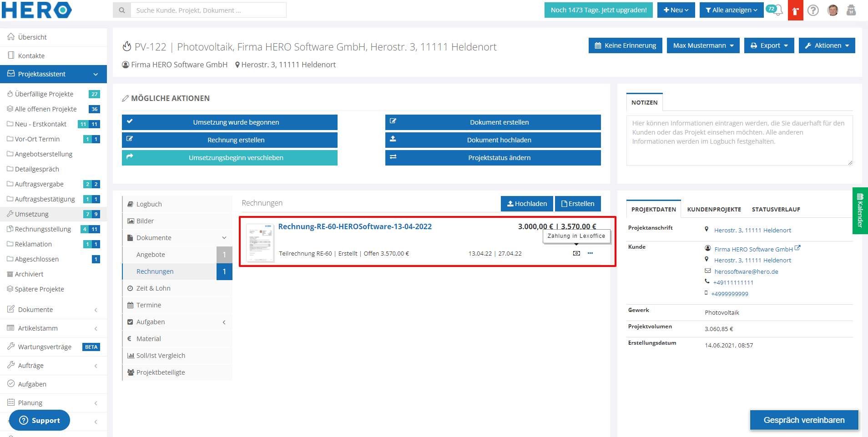The width and height of the screenshot is (868, 437).
Task: Open the green Kalender side tab
Action: point(860,211)
